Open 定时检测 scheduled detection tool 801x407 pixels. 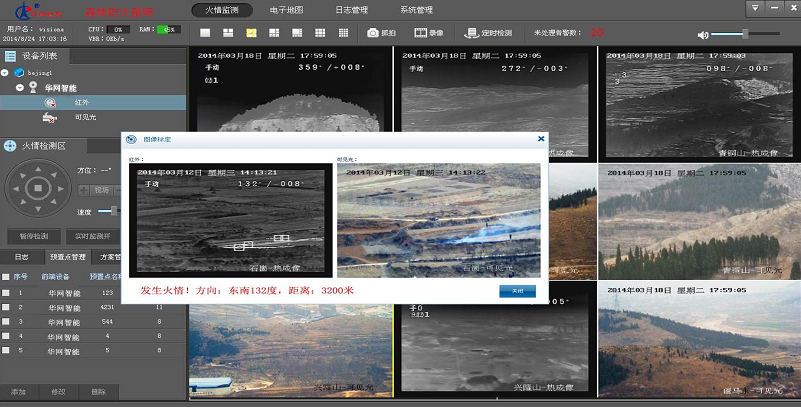click(472, 33)
